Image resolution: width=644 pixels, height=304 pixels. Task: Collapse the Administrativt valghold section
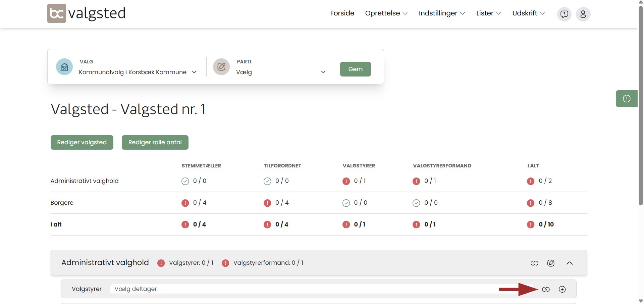[570, 263]
